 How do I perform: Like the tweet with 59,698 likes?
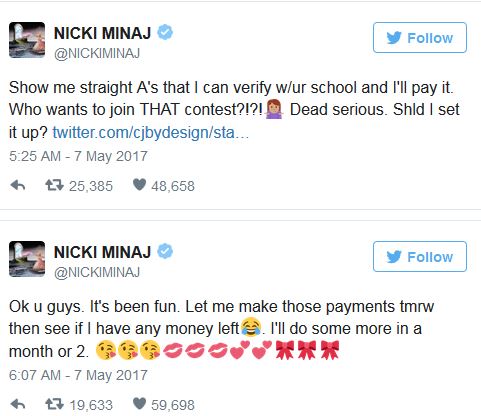[x=139, y=404]
